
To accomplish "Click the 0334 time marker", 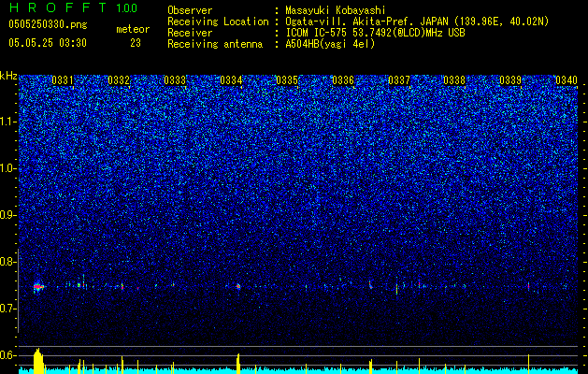I will click(x=231, y=80).
